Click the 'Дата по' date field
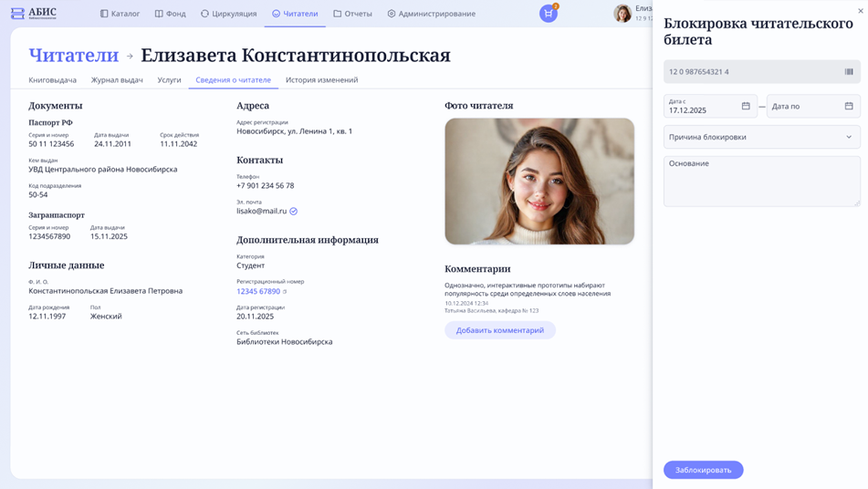Screen dimensions: 868x489 [x=813, y=106]
